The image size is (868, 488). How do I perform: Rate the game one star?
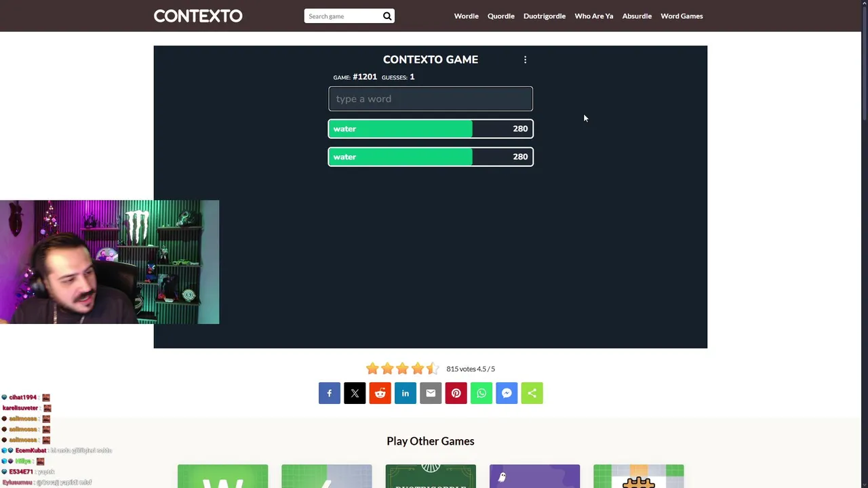[372, 369]
